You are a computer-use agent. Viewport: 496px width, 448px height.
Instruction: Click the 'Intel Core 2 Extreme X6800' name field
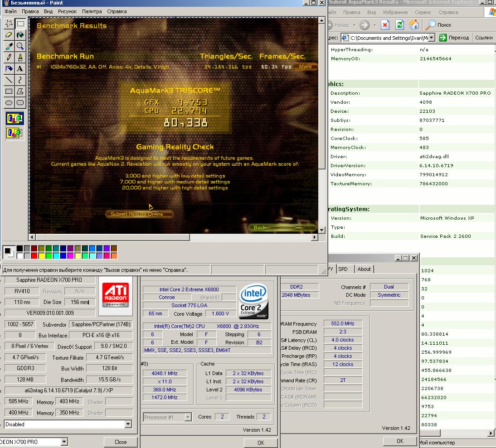pyautogui.click(x=189, y=289)
